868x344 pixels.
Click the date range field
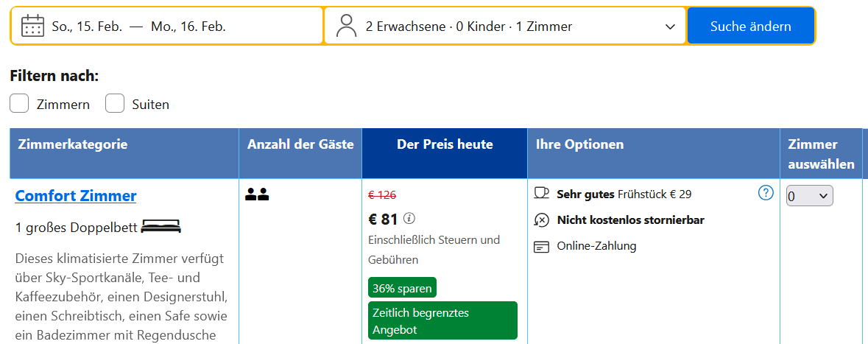point(166,26)
